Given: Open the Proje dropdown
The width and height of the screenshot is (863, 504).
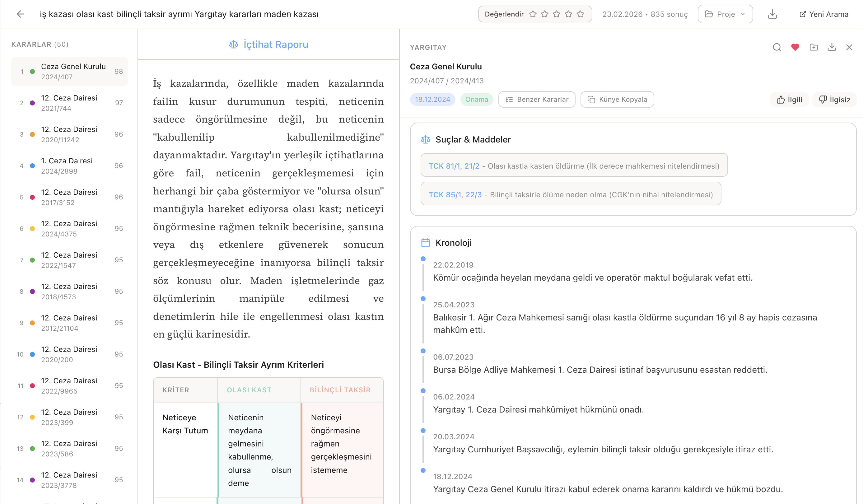Looking at the screenshot, I should [725, 14].
